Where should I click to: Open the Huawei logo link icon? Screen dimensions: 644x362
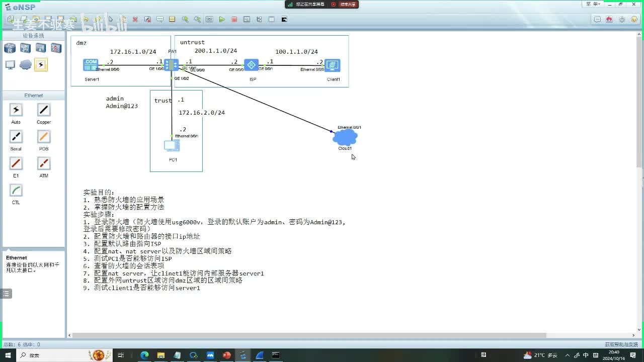(x=609, y=20)
